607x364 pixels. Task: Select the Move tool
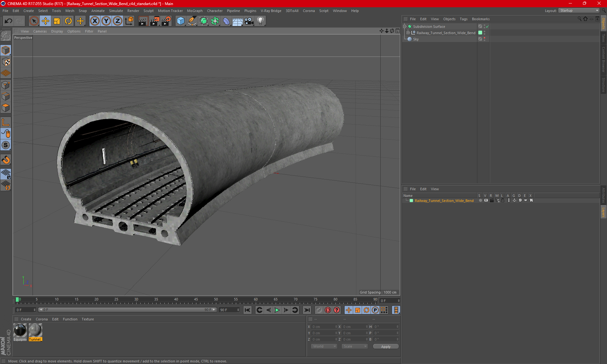[46, 21]
